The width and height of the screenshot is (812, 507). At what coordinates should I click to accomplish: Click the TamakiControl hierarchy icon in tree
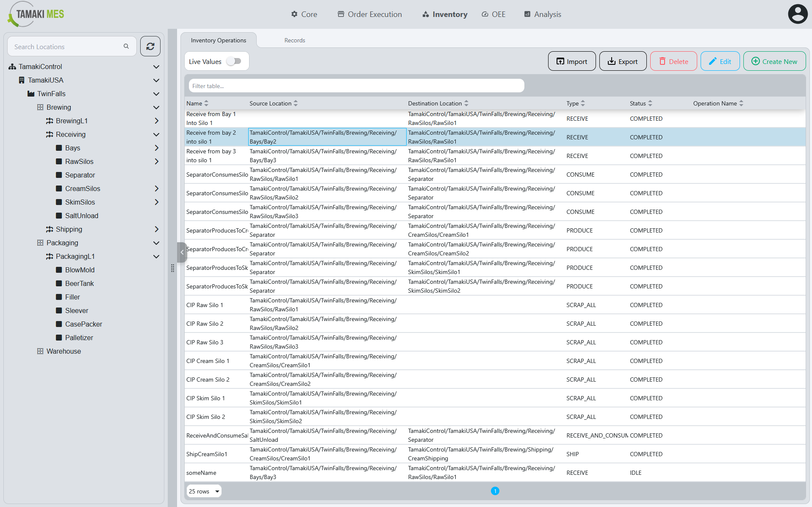tap(12, 66)
